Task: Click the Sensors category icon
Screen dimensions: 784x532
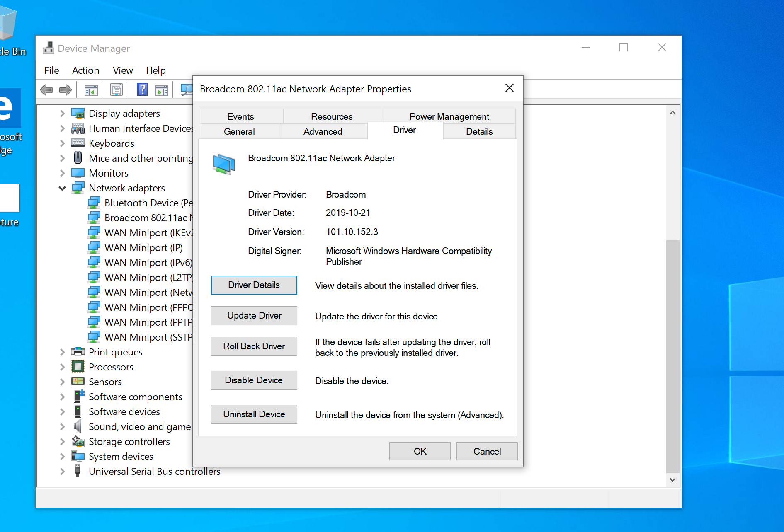Action: tap(78, 382)
